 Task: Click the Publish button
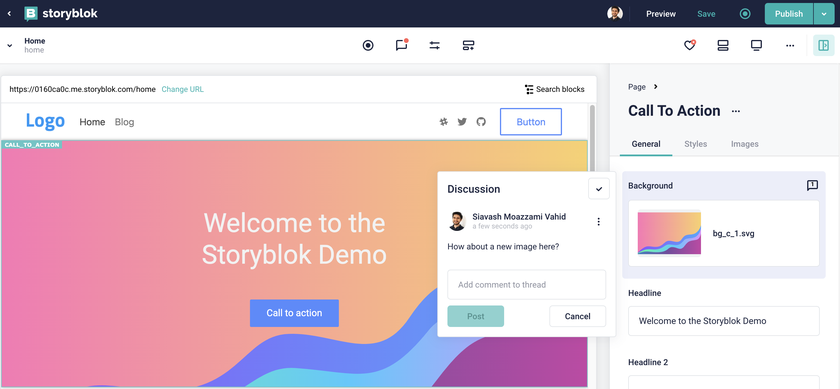click(x=789, y=14)
